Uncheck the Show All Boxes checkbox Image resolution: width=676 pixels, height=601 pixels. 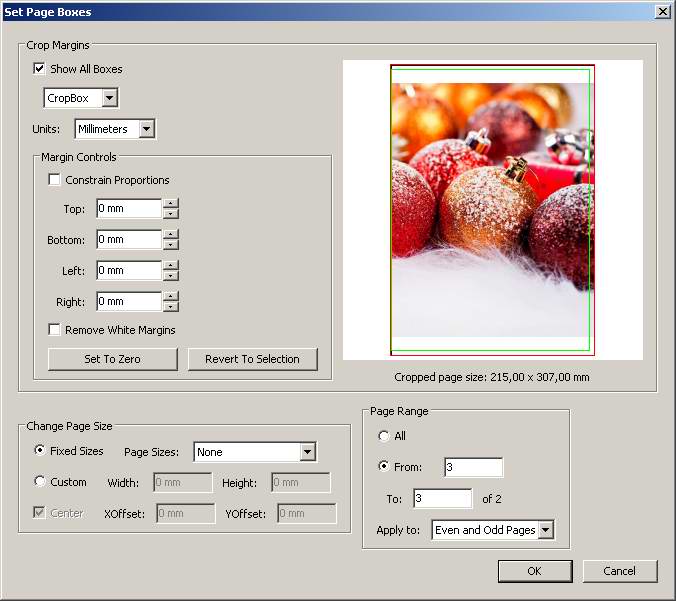point(39,69)
